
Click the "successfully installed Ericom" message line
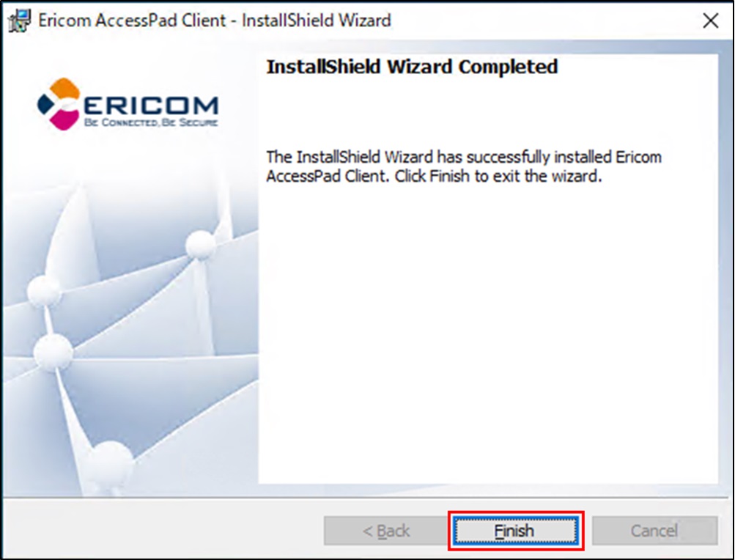[464, 157]
